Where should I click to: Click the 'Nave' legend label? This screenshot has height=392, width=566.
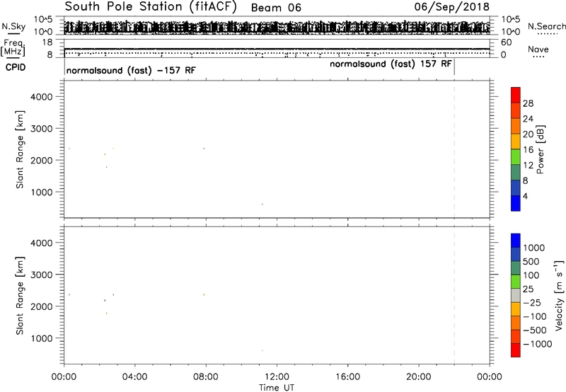pos(538,49)
